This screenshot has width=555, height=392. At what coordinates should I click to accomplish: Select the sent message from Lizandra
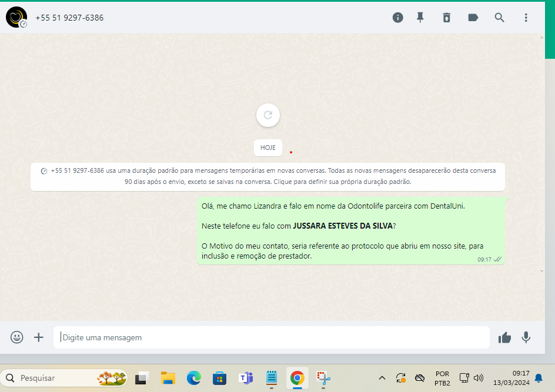351,230
